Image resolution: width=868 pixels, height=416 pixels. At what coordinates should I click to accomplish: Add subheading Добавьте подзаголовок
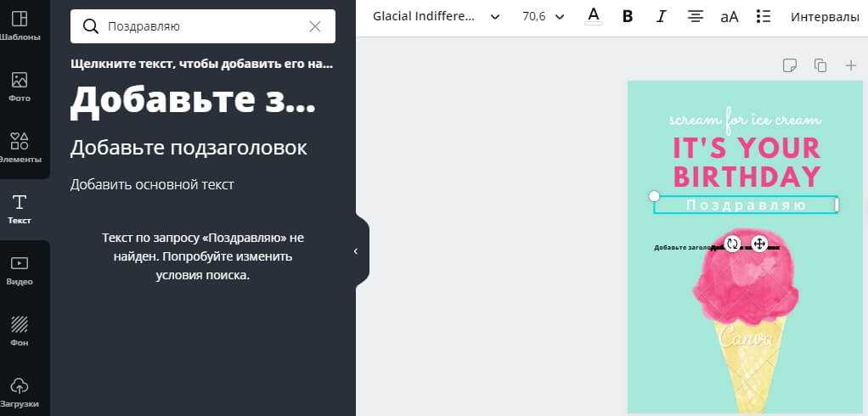click(x=189, y=148)
